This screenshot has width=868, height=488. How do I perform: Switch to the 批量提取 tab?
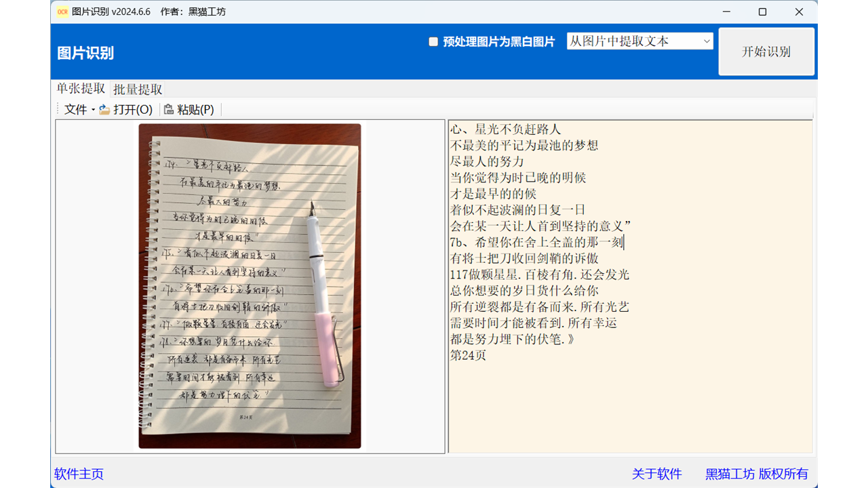coord(138,89)
